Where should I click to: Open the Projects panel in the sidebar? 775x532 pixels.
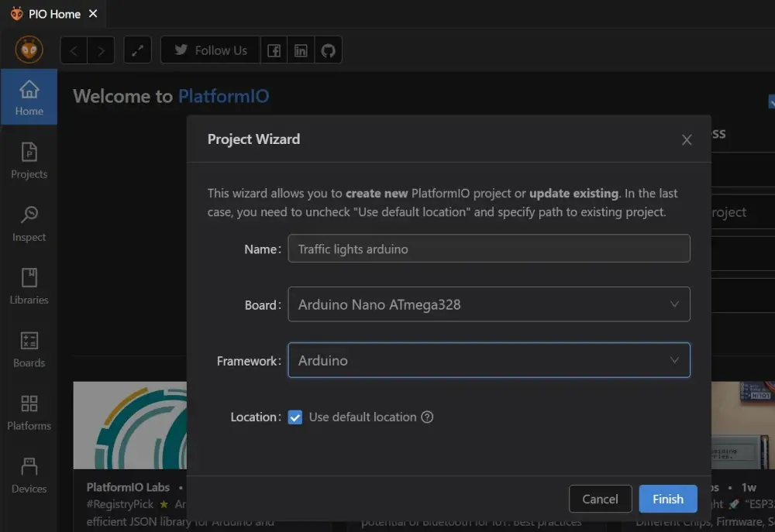pyautogui.click(x=29, y=160)
